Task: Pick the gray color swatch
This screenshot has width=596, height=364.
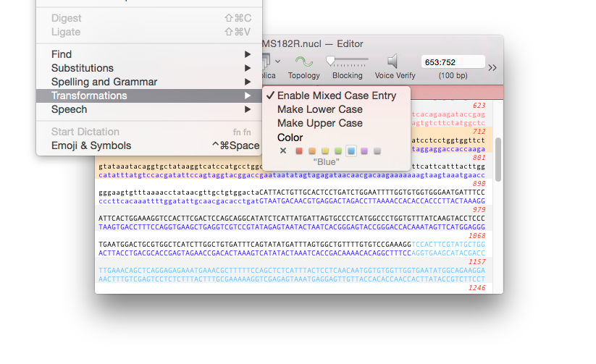Action: tap(377, 151)
